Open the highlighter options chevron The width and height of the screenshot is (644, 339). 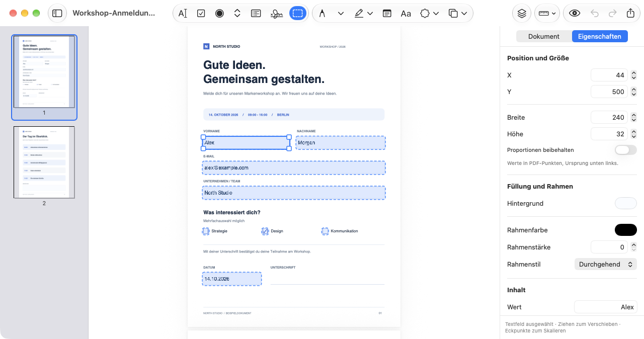370,14
